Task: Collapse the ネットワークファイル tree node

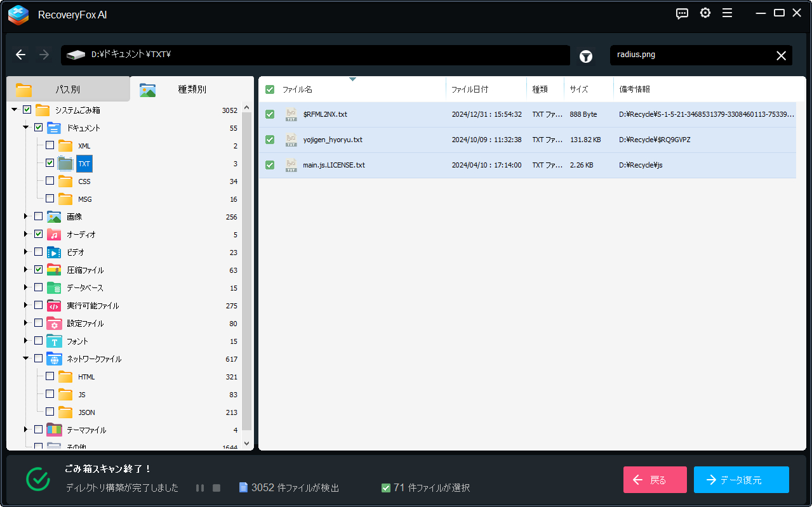Action: (x=26, y=359)
